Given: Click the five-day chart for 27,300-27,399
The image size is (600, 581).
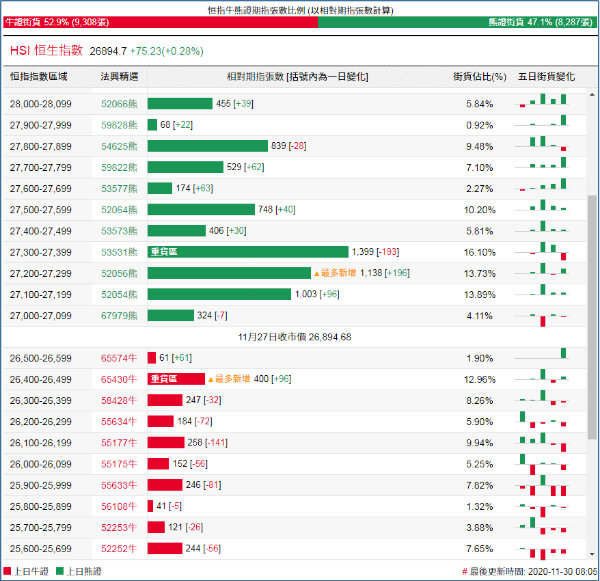Looking at the screenshot, I should click(543, 251).
